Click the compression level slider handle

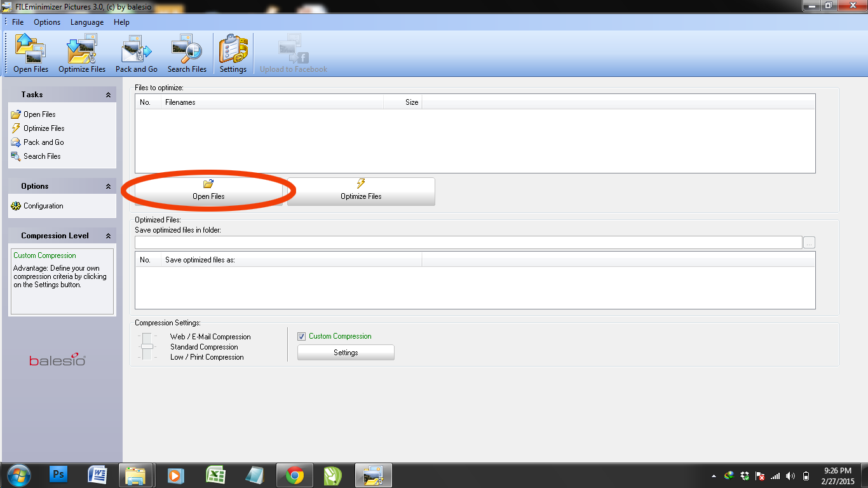tap(147, 347)
